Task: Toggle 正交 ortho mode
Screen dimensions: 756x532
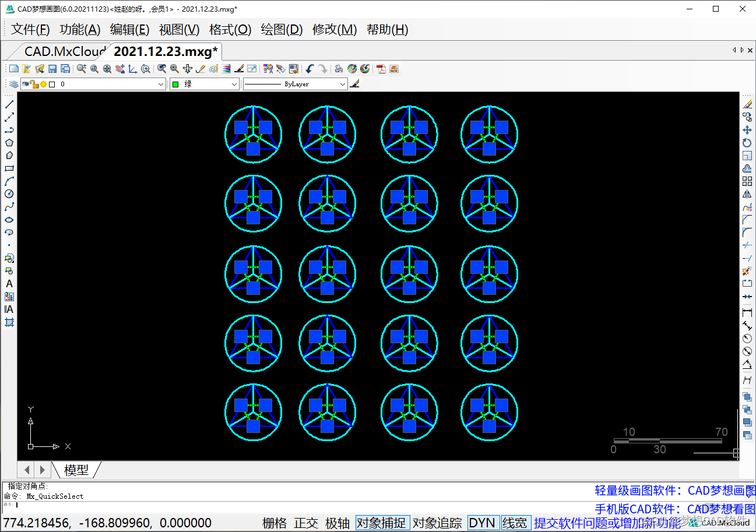Action: (306, 523)
